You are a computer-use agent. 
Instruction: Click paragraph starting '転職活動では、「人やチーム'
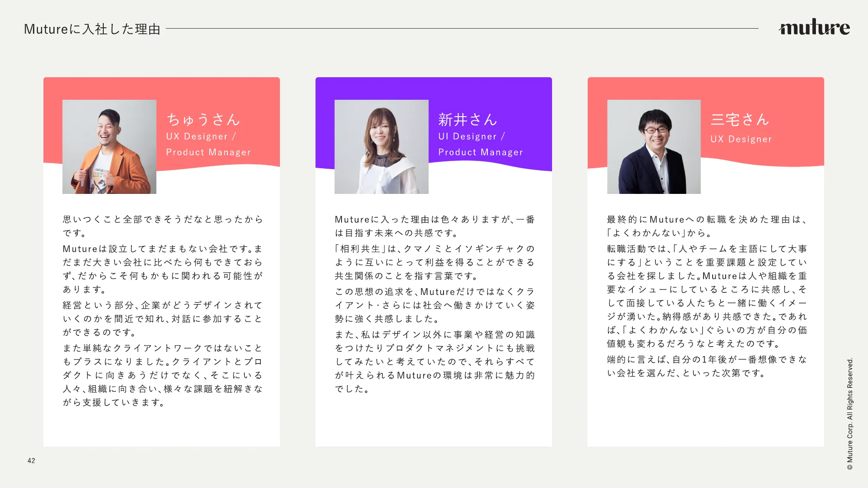coord(707,296)
